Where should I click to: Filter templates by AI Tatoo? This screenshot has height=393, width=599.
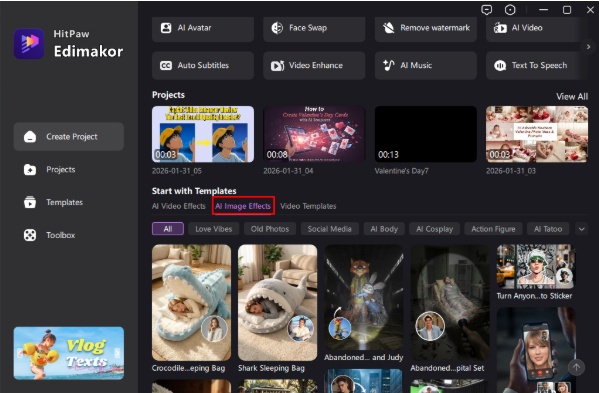(548, 229)
